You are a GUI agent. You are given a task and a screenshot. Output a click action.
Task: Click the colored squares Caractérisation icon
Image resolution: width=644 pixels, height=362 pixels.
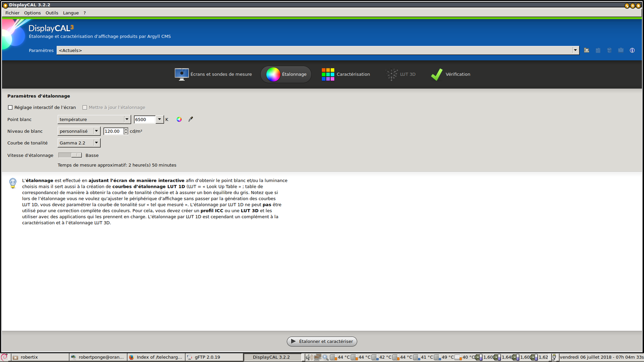(x=328, y=74)
